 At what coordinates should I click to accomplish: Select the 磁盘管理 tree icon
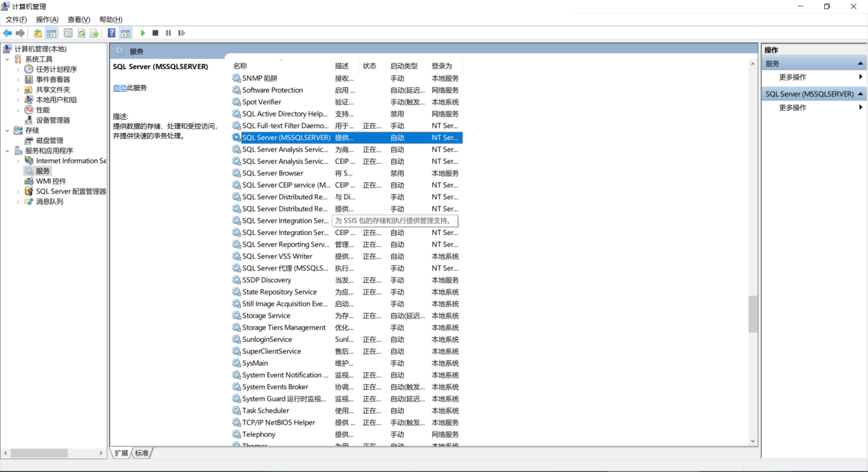click(29, 140)
